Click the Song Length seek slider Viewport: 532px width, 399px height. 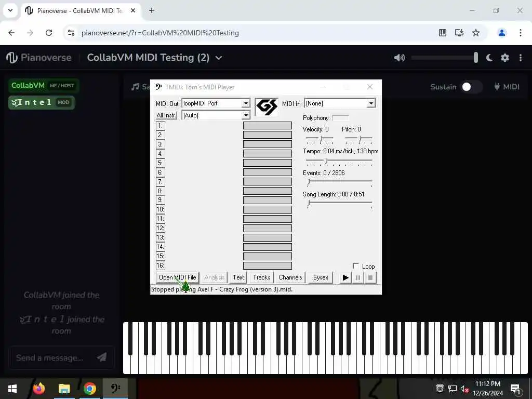tap(340, 204)
